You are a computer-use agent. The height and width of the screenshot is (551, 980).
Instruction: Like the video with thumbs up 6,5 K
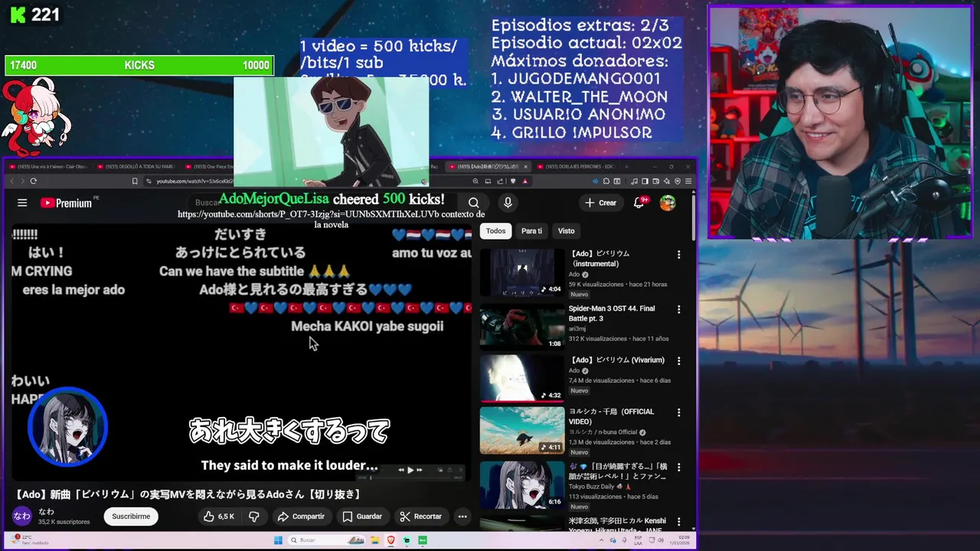[218, 517]
